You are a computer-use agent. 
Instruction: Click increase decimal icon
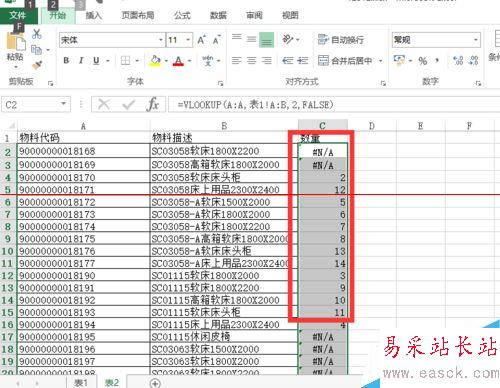click(x=458, y=61)
